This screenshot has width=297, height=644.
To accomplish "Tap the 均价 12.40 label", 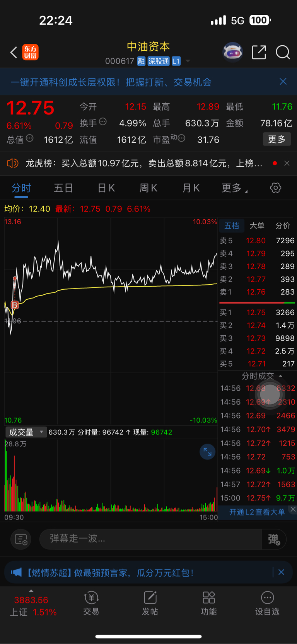I will pyautogui.click(x=27, y=209).
